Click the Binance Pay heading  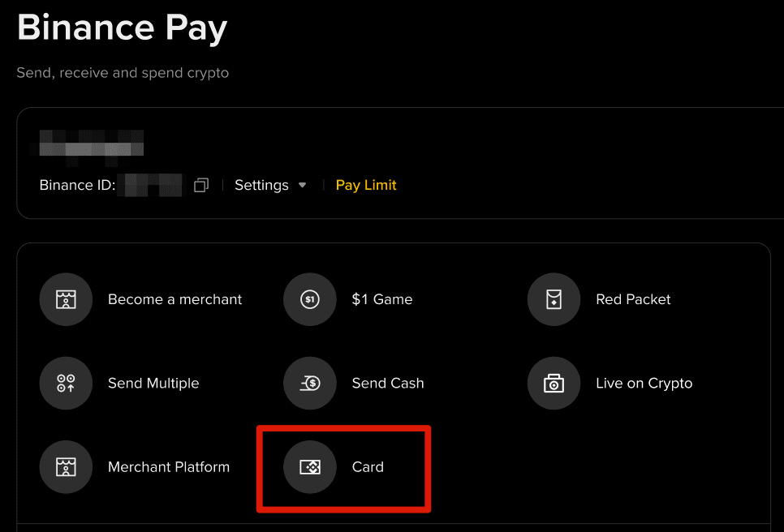(123, 28)
